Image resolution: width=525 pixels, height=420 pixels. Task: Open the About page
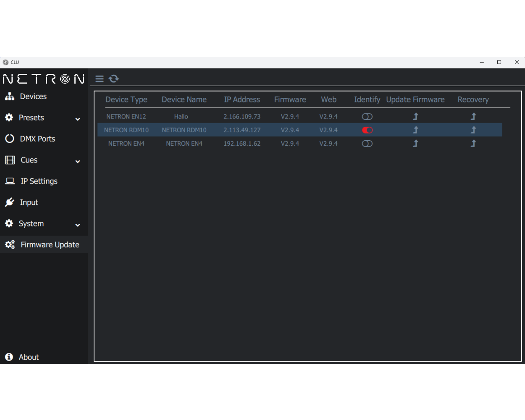29,357
